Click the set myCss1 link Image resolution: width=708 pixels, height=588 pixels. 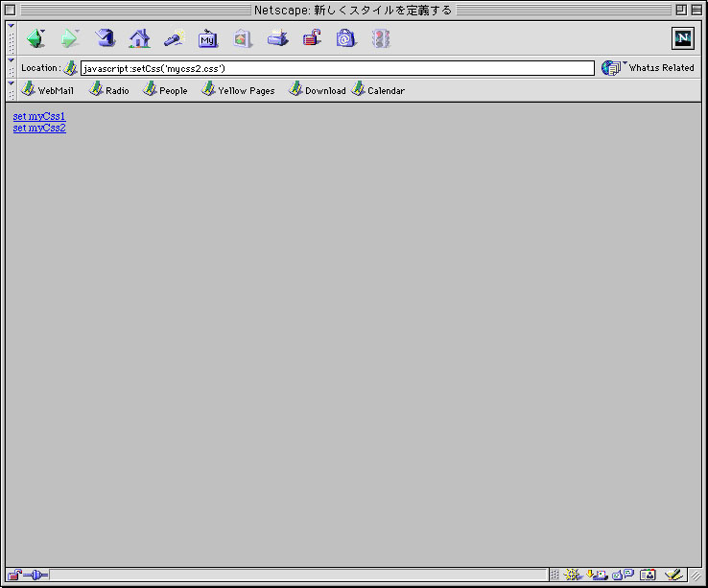coord(39,116)
